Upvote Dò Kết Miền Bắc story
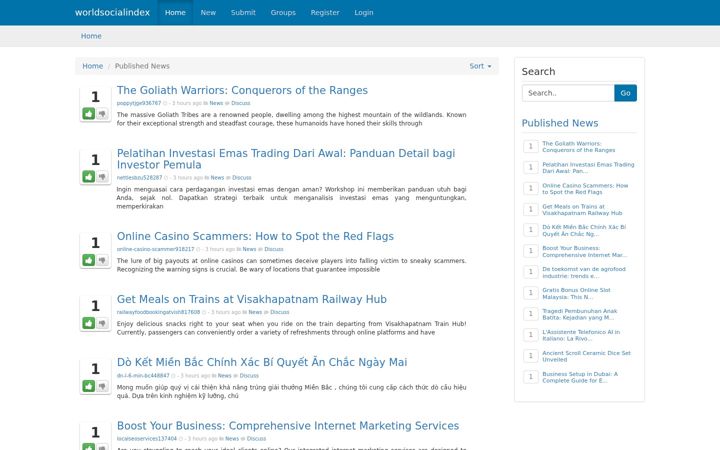 point(89,386)
